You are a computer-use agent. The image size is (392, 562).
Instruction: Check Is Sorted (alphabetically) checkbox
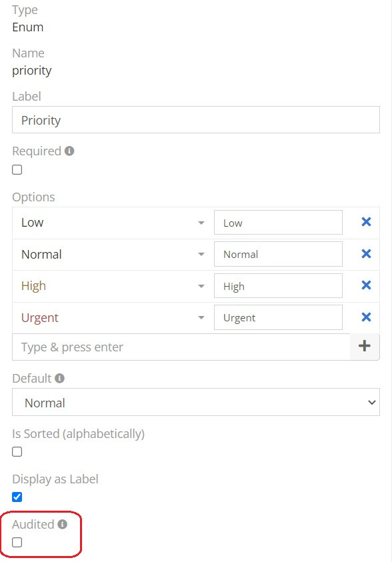tap(17, 451)
